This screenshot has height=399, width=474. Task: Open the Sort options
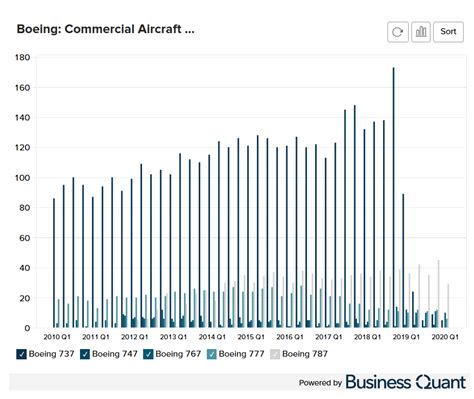coord(448,32)
